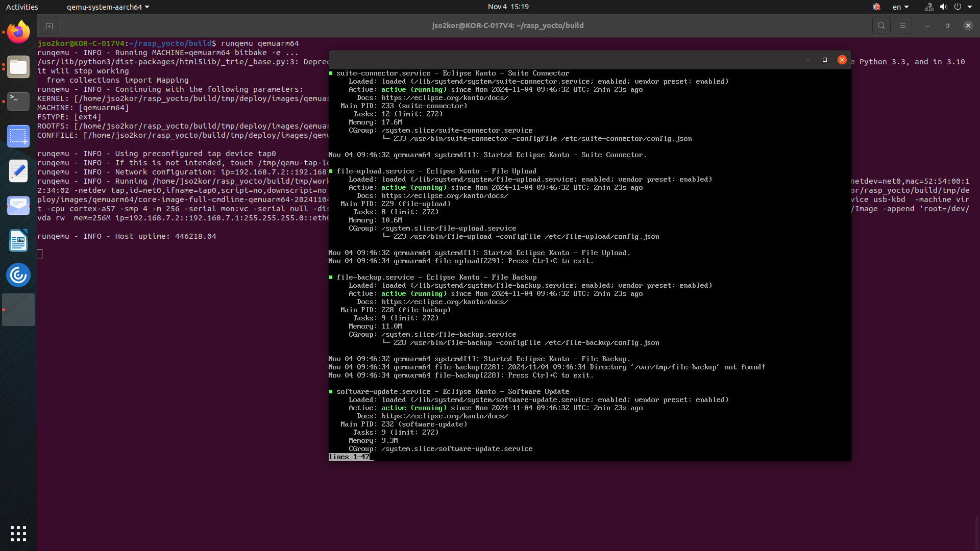Click the red-badged tray indicator icon
The image size is (980, 551).
(876, 7)
